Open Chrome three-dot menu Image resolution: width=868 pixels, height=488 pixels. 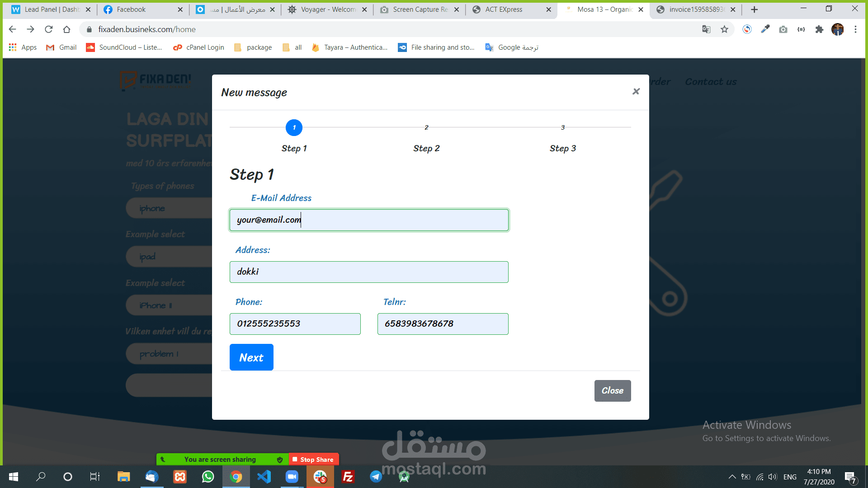tap(855, 29)
